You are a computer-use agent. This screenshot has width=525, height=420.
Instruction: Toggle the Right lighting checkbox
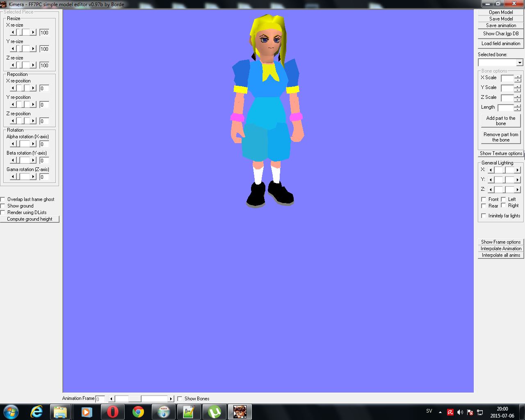pyautogui.click(x=503, y=205)
